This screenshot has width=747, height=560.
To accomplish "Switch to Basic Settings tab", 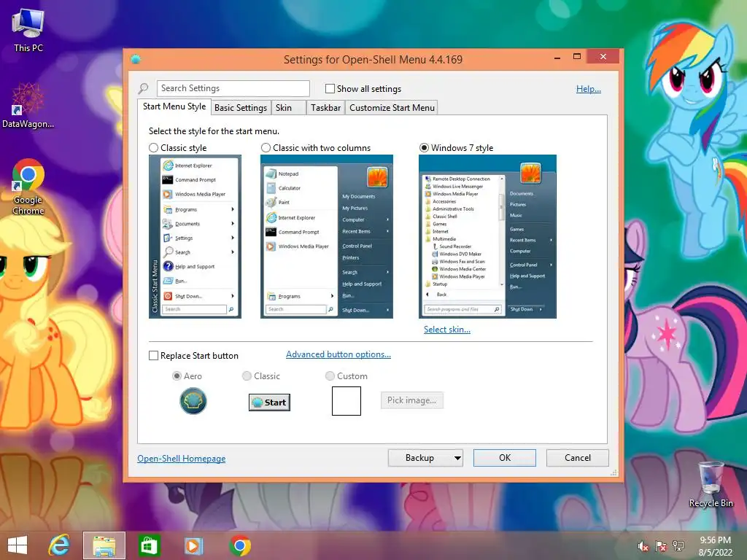I will point(241,108).
